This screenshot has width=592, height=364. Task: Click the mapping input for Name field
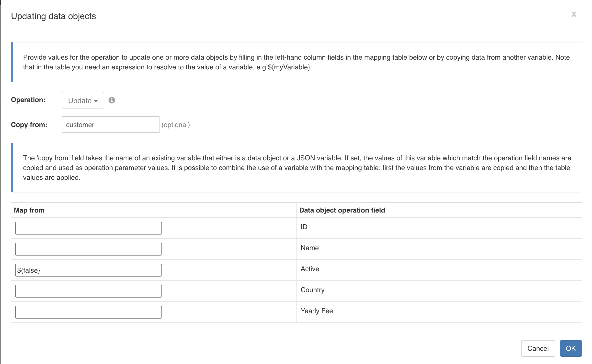pyautogui.click(x=88, y=249)
